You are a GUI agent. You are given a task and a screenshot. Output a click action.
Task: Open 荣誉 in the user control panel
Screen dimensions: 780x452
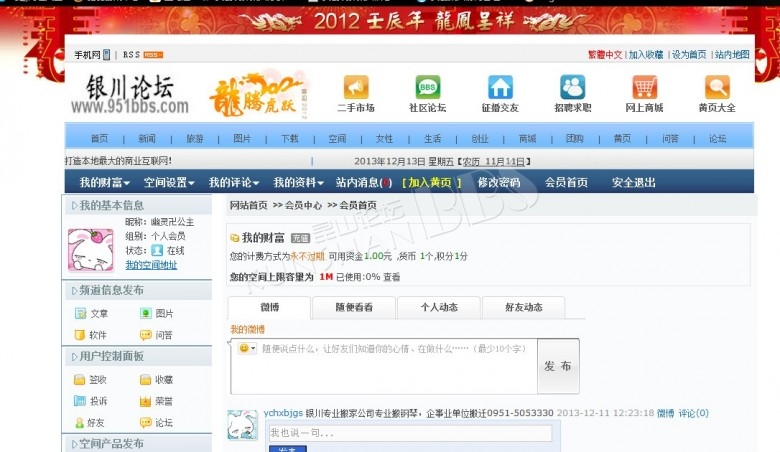click(156, 401)
